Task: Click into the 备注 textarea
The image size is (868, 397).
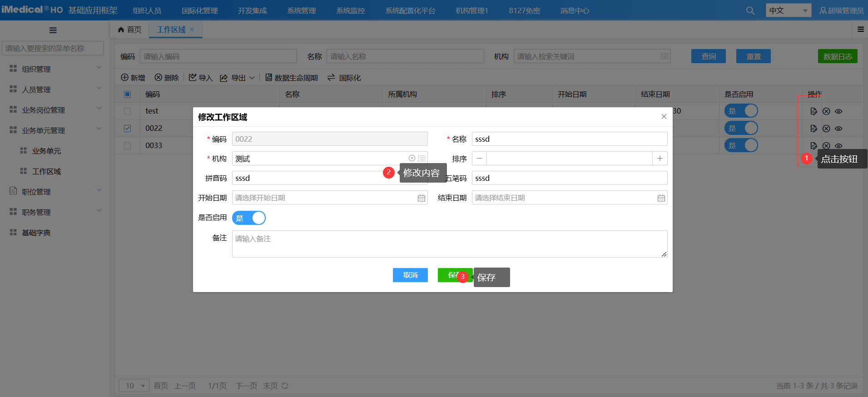Action: [449, 244]
